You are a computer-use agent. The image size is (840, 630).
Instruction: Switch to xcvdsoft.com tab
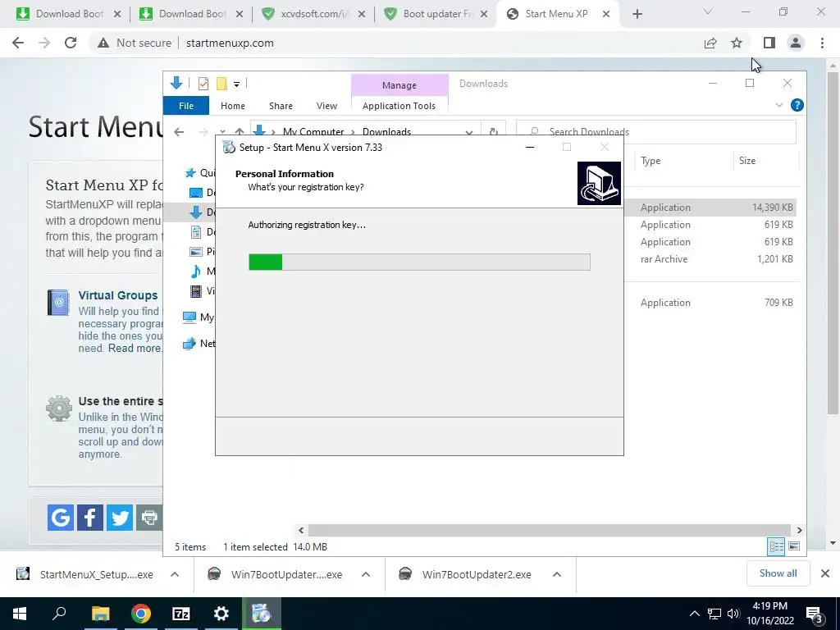[x=314, y=14]
